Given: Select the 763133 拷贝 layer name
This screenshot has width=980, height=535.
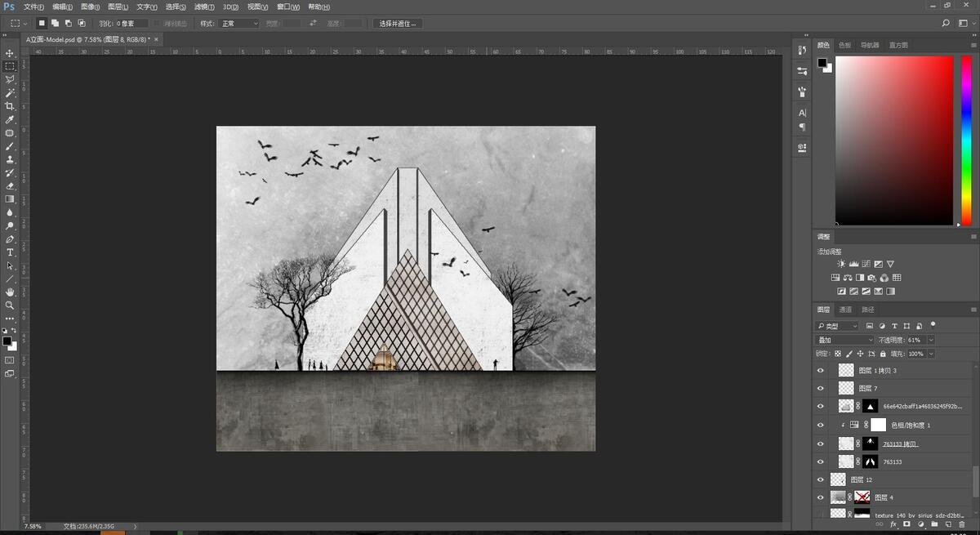Looking at the screenshot, I should click(x=900, y=444).
